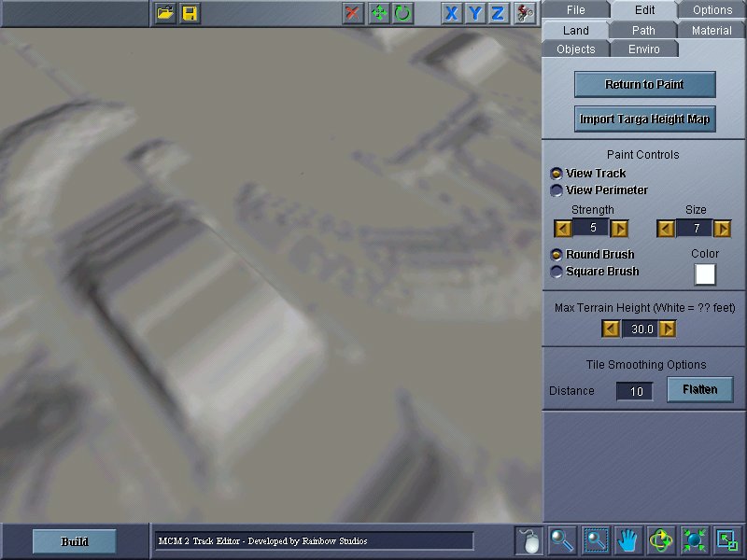The image size is (747, 560).
Task: Open a track file with folder icon
Action: (165, 13)
